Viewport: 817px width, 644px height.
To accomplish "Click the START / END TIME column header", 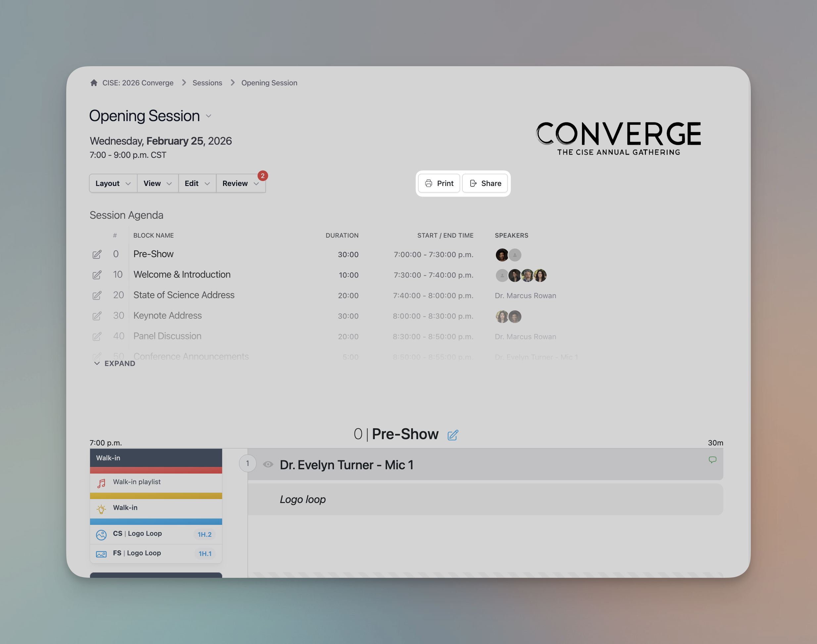I will click(x=445, y=235).
